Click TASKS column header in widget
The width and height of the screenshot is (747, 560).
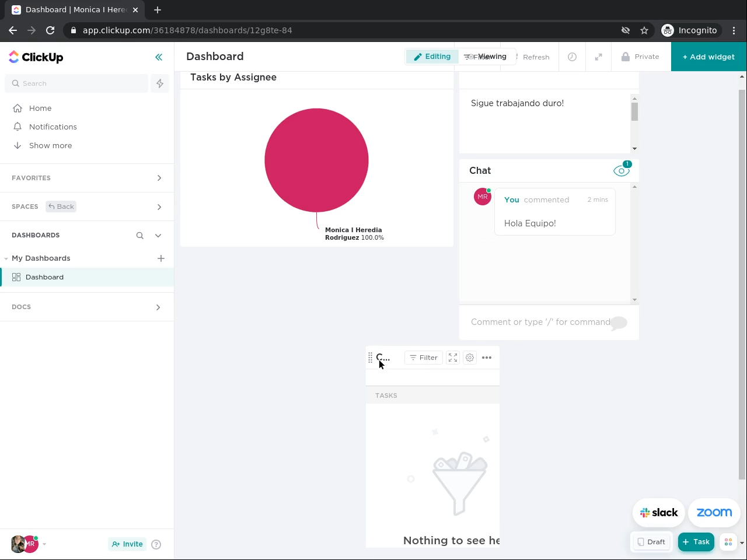[386, 395]
